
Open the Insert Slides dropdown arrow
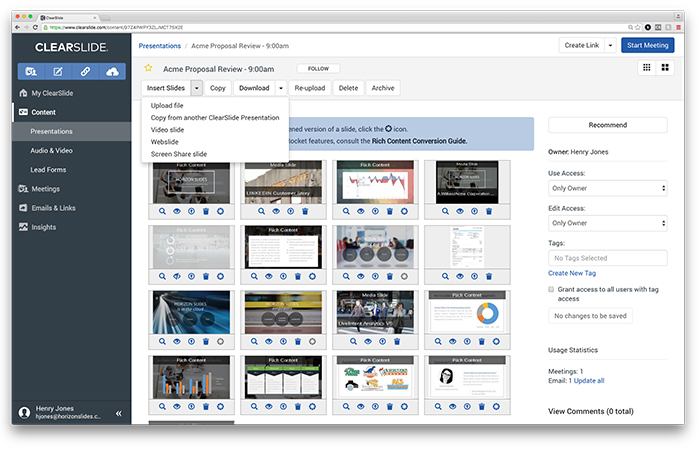[197, 88]
